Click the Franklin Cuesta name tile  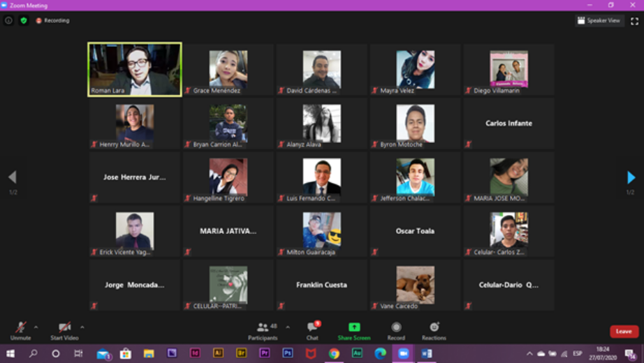321,285
